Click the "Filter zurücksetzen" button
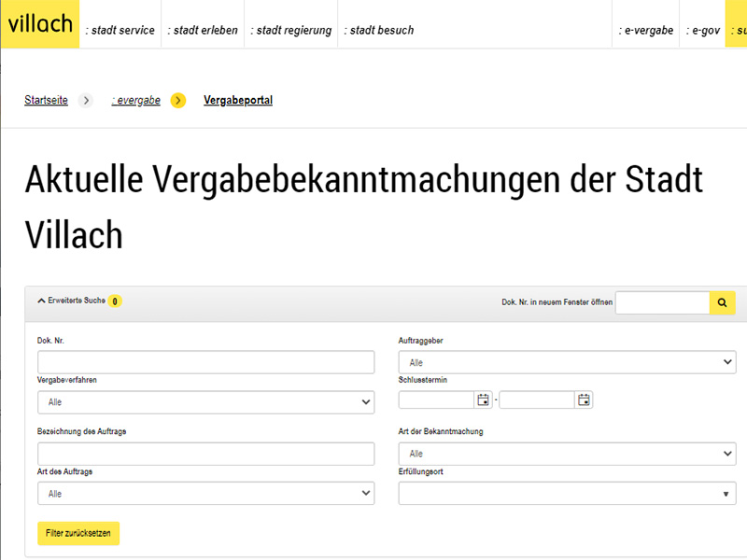The width and height of the screenshot is (747, 560). 78,533
